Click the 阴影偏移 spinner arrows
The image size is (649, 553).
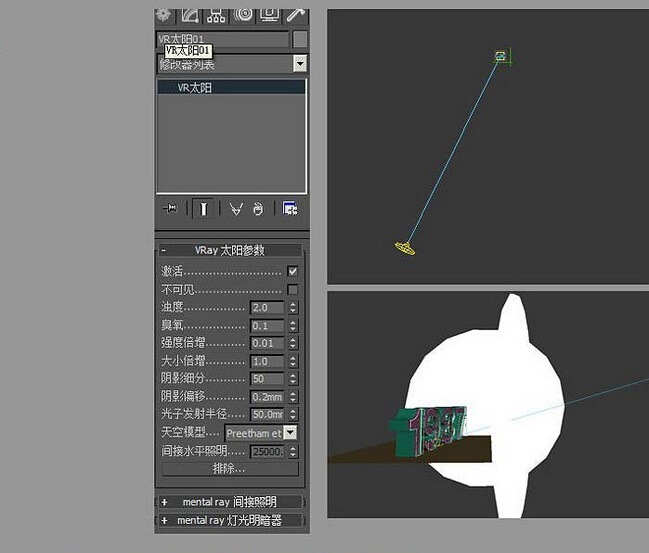[x=293, y=397]
